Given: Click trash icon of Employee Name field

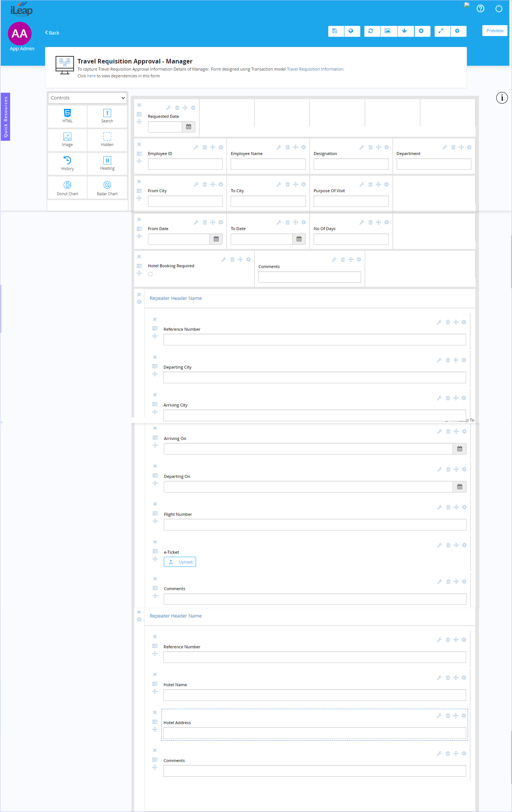Looking at the screenshot, I should (288, 147).
